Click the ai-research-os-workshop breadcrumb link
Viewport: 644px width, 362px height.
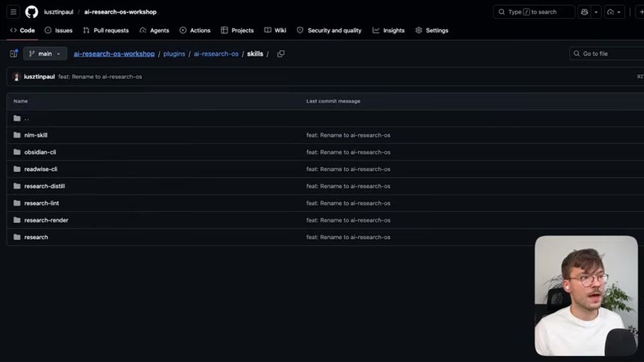tap(114, 54)
